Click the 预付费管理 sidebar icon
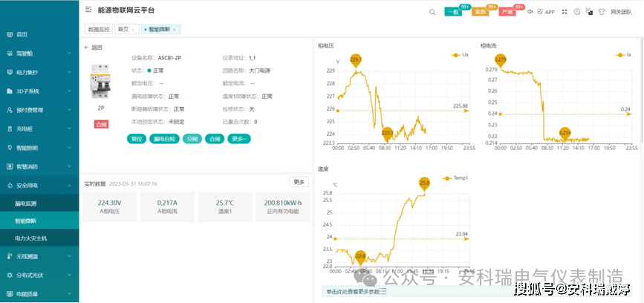The image size is (644, 303). pyautogui.click(x=10, y=110)
